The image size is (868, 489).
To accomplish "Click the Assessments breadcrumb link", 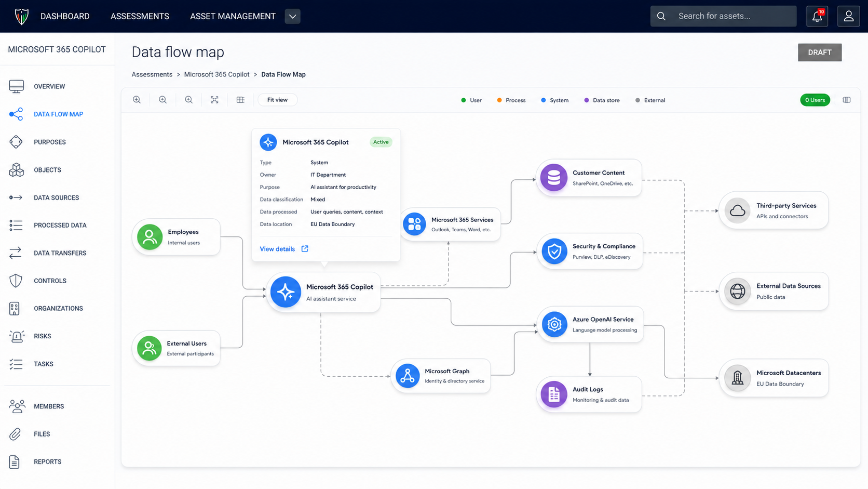I will (x=152, y=74).
